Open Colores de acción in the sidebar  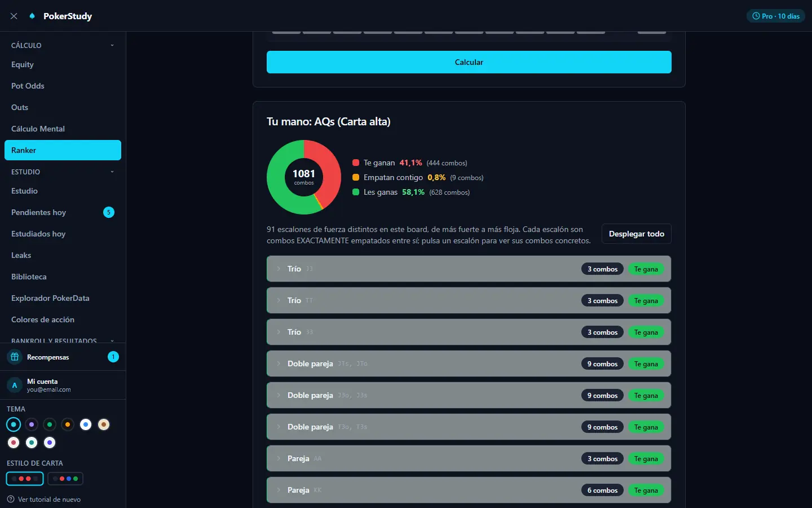pyautogui.click(x=63, y=319)
